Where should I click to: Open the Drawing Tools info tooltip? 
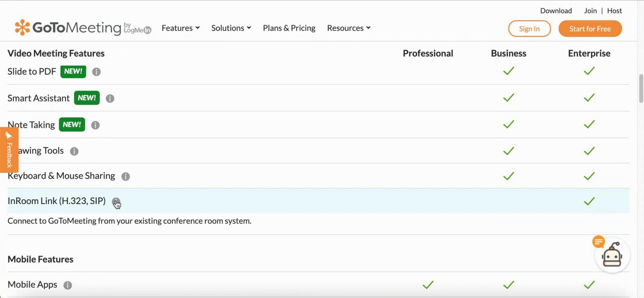pos(74,151)
